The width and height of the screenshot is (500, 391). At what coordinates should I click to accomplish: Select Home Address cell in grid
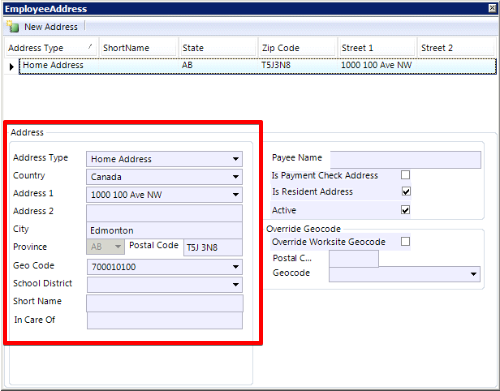53,65
